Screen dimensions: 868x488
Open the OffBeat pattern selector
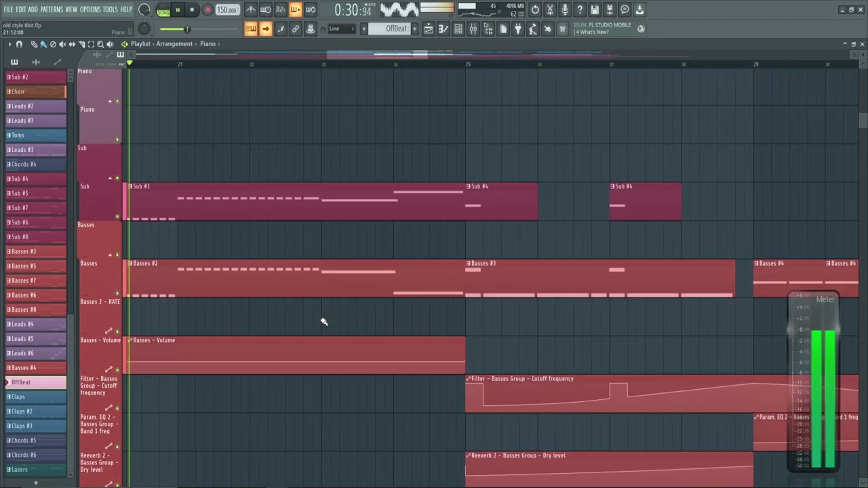click(x=390, y=28)
